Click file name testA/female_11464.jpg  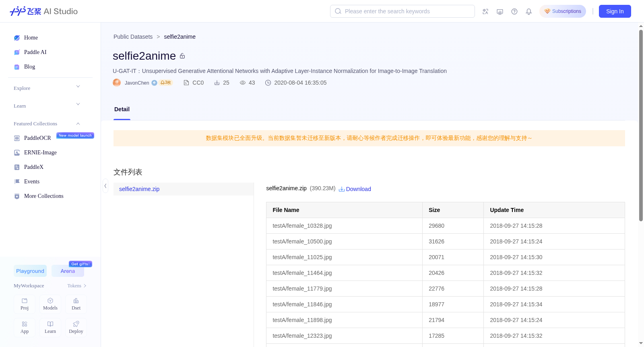click(x=302, y=273)
